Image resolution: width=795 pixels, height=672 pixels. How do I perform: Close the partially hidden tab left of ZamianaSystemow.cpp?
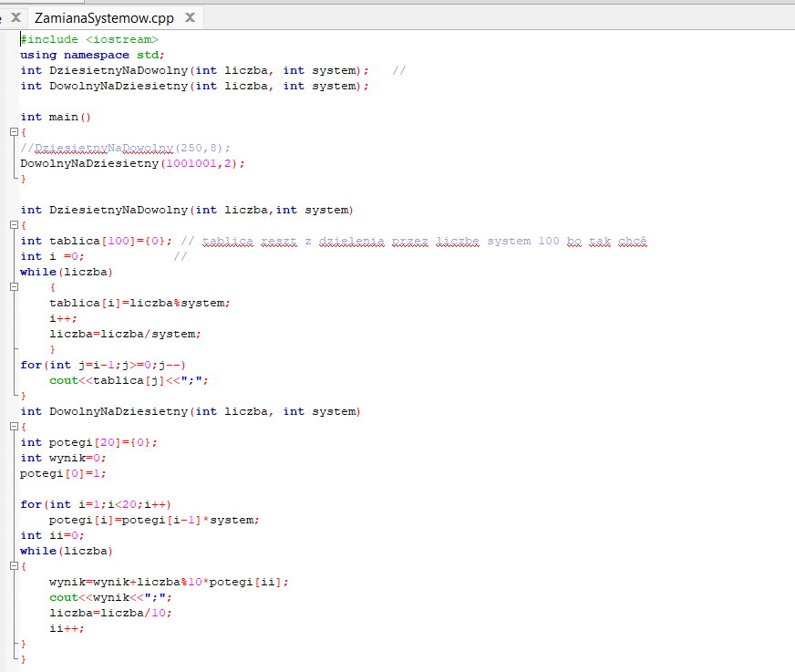pos(15,17)
